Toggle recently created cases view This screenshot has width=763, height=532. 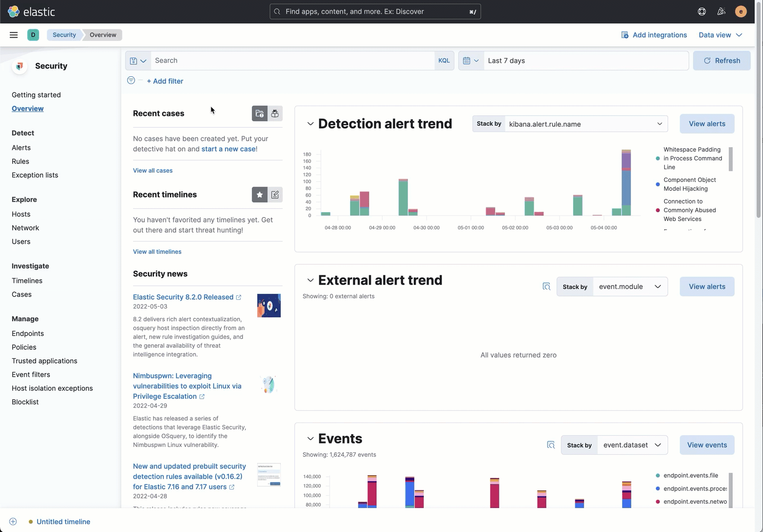260,113
